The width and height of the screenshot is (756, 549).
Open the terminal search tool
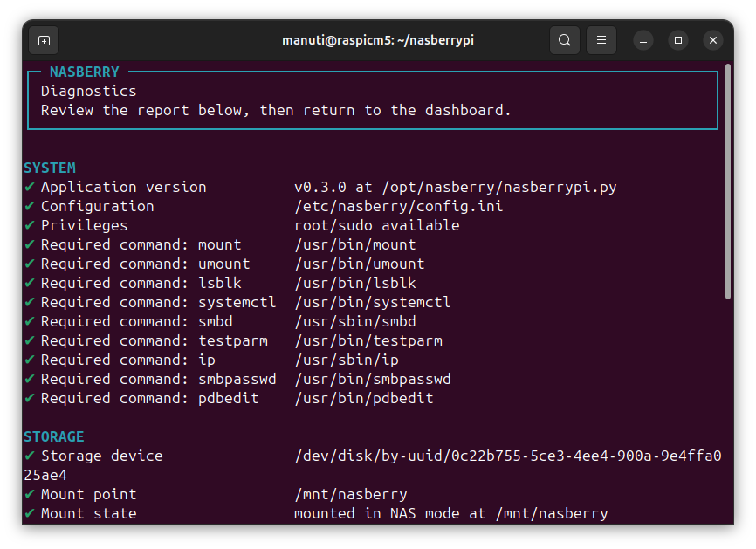(x=565, y=40)
